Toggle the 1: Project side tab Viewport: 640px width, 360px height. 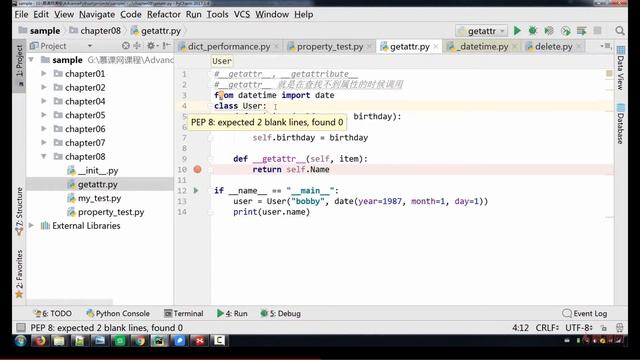[19, 65]
